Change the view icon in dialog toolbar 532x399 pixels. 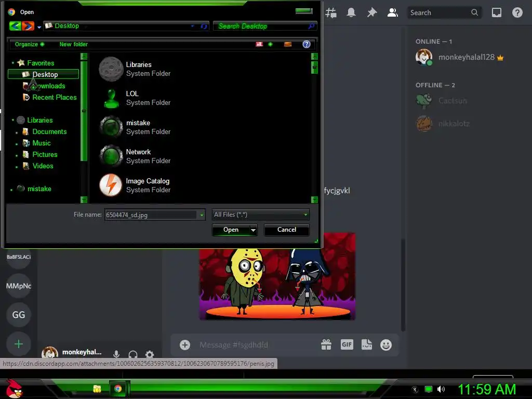click(x=259, y=44)
